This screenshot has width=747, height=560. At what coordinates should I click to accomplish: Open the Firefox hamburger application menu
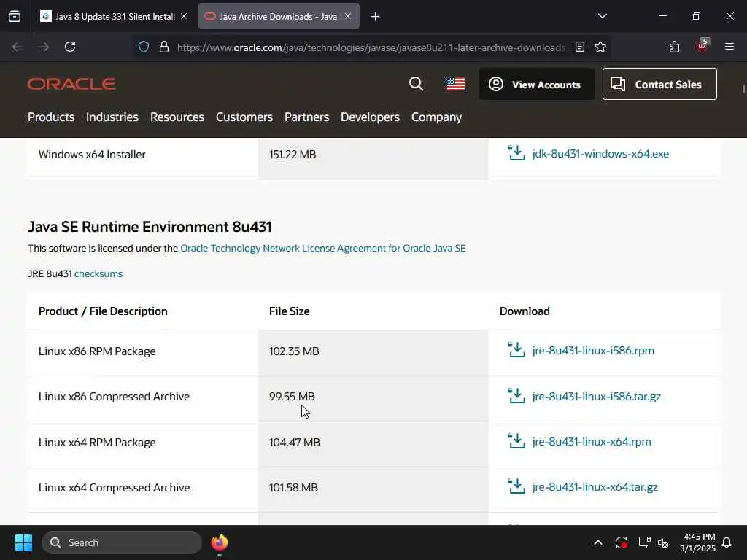point(729,47)
